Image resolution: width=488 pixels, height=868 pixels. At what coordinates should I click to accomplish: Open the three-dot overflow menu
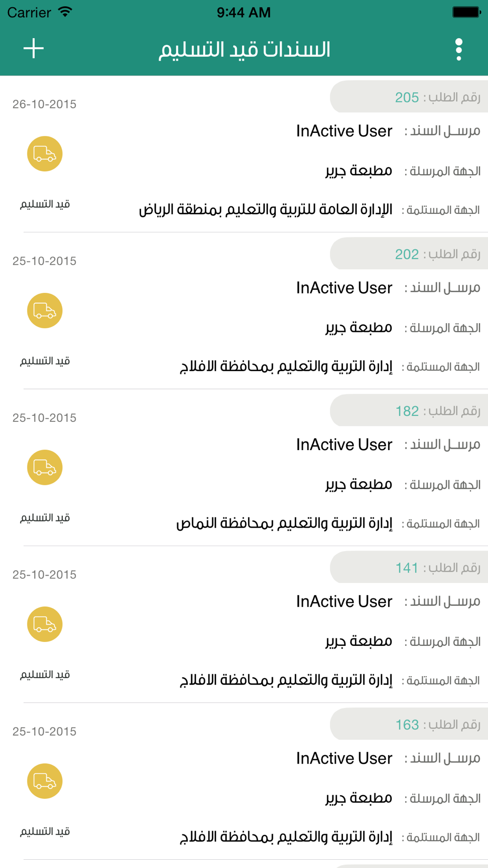pos(459,49)
